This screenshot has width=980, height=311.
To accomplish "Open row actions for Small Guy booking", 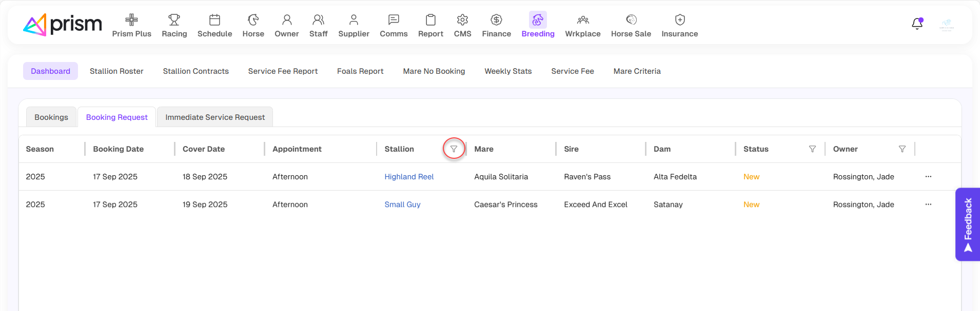I will click(x=928, y=204).
